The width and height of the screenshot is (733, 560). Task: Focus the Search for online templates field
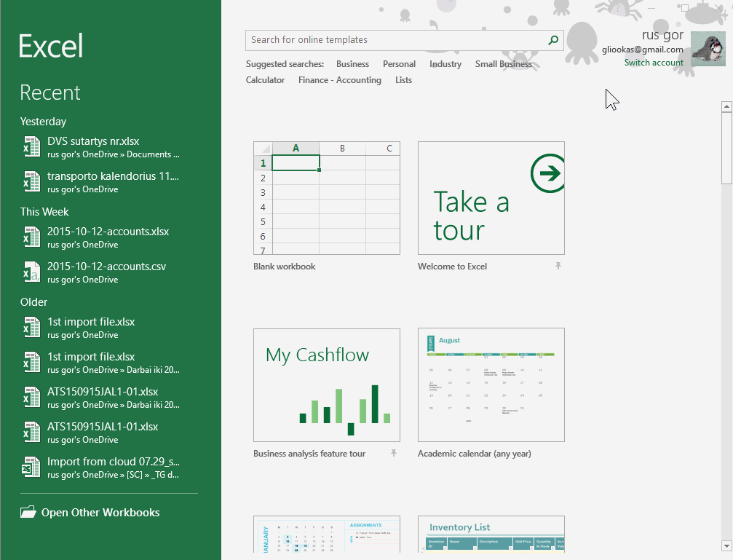point(405,40)
